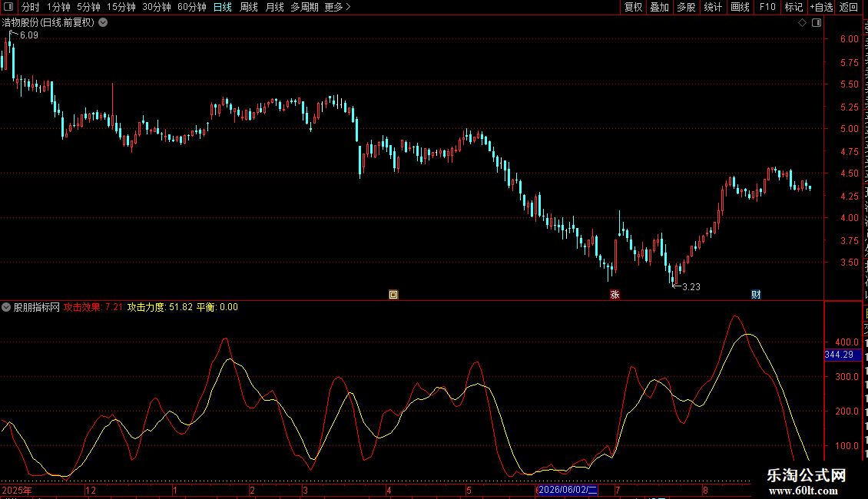868x499 pixels.
Task: Click the F10 company info button
Action: [767, 7]
